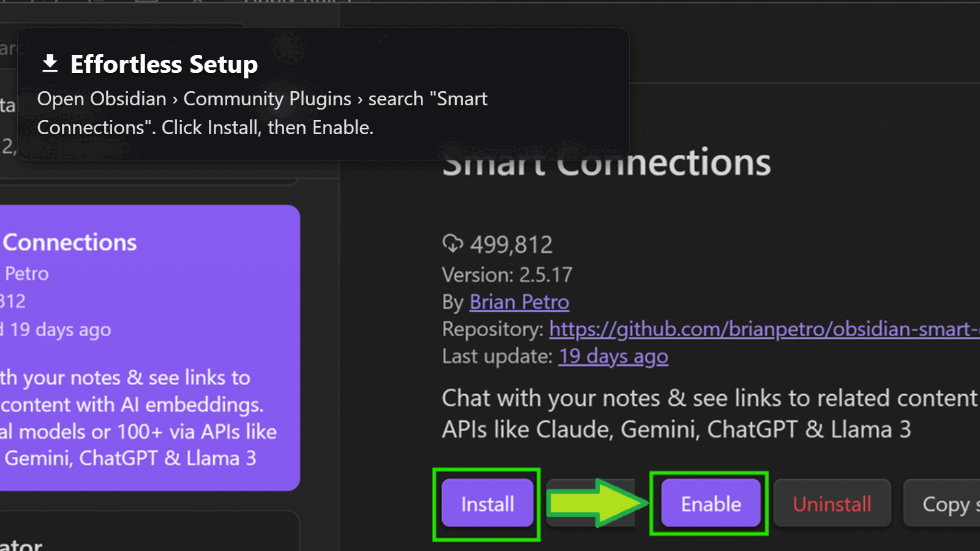The height and width of the screenshot is (551, 980).
Task: Open the GitHub repository link
Action: click(x=759, y=329)
